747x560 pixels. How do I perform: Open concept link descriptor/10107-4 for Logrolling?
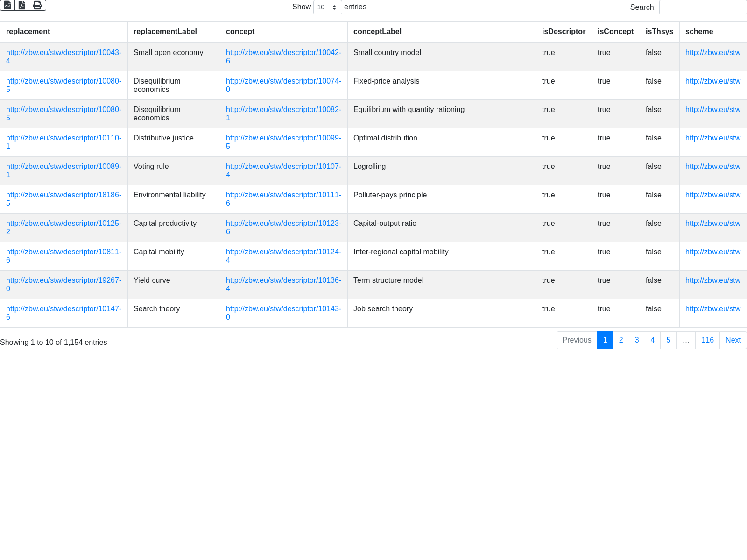[x=283, y=167]
